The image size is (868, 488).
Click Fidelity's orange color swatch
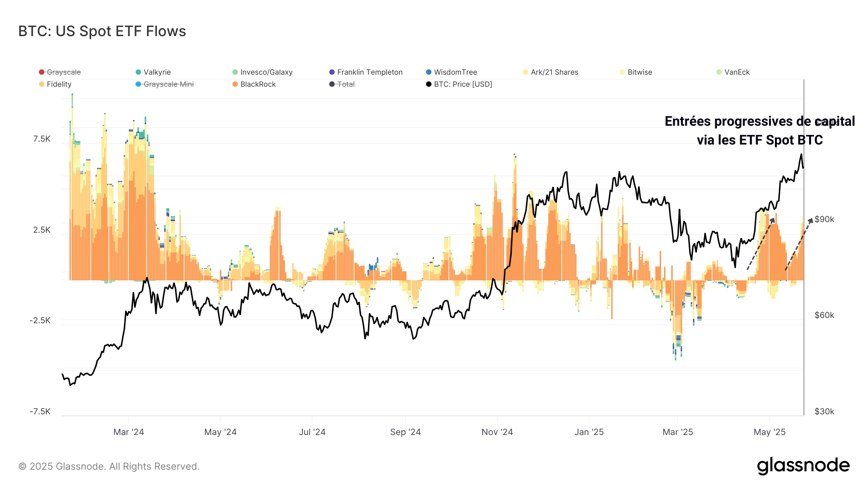tap(41, 84)
